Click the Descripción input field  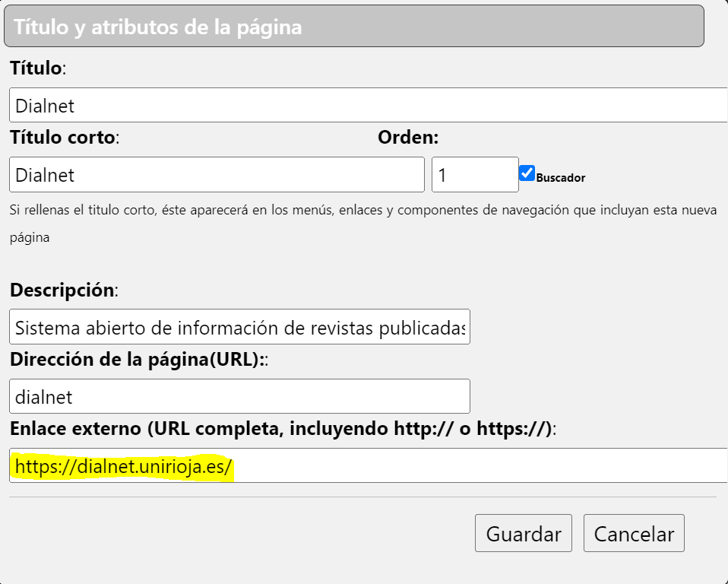239,327
